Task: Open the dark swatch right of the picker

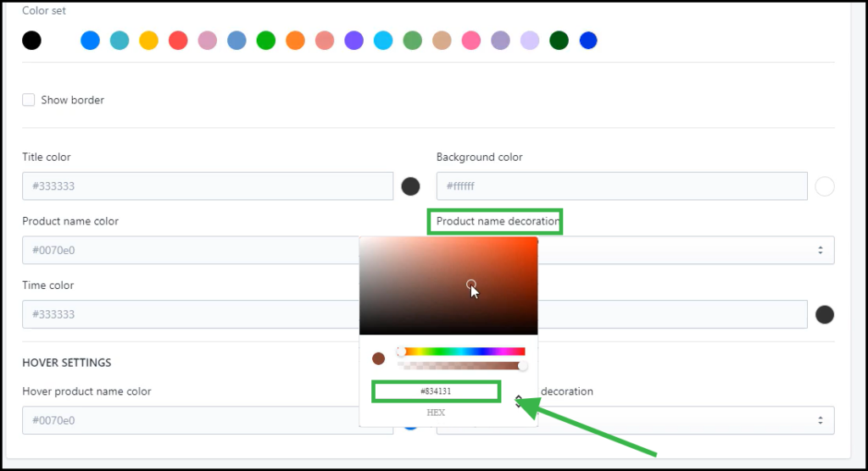Action: [x=824, y=314]
